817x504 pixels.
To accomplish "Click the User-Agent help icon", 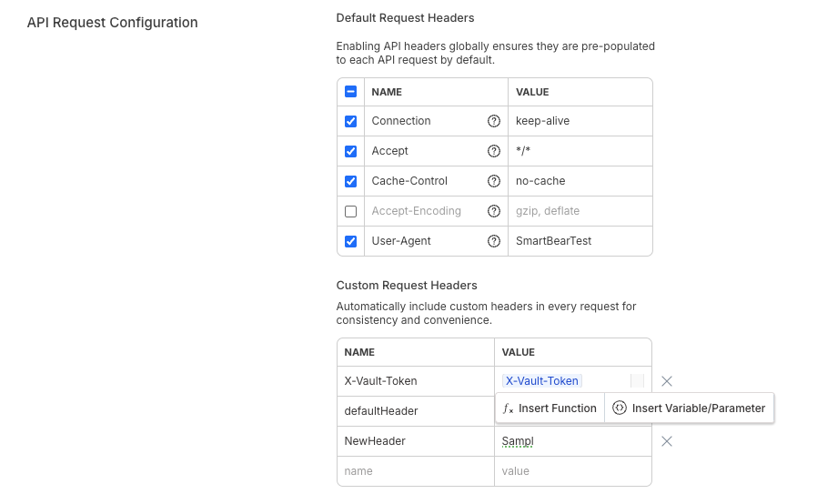I will coord(494,241).
